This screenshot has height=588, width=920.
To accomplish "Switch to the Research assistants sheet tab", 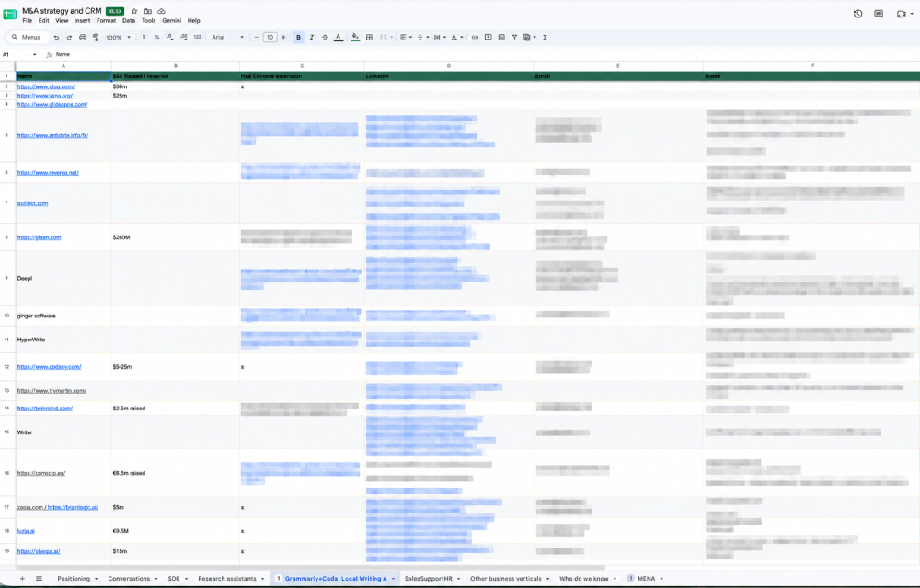I will (227, 579).
